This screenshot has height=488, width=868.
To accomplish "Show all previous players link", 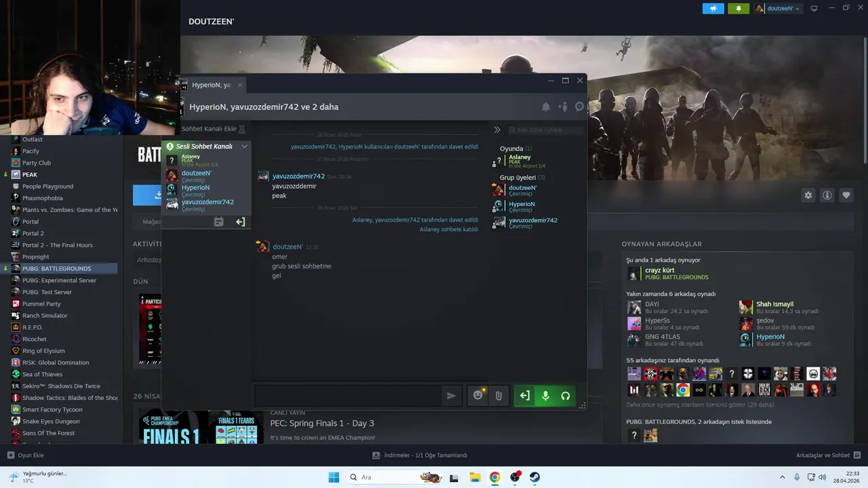I will (x=700, y=405).
